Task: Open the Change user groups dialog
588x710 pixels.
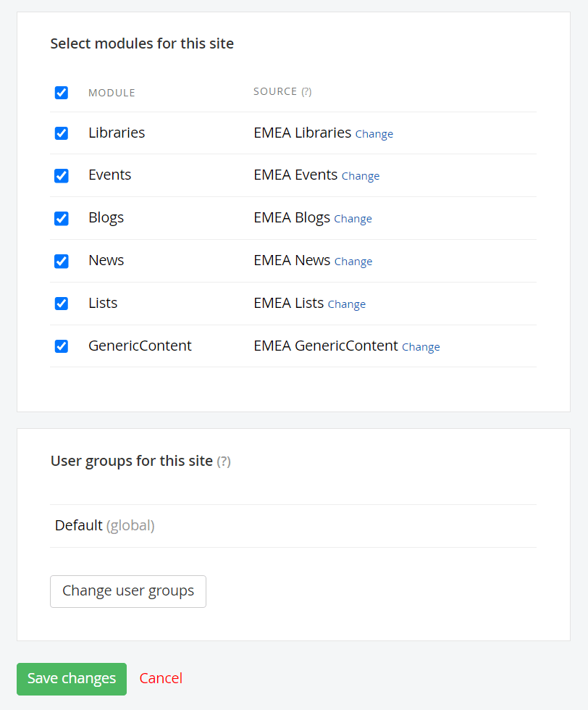Action: click(x=128, y=591)
